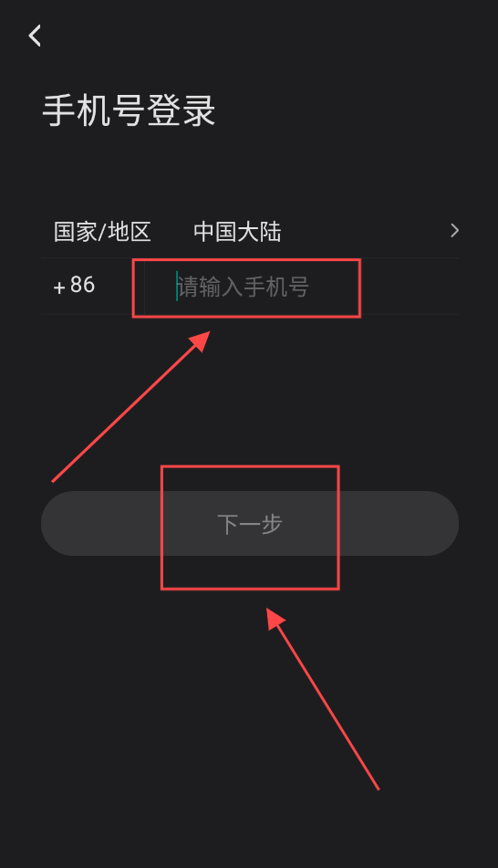
Task: Change the selected region 中国大陆
Action: tap(237, 232)
